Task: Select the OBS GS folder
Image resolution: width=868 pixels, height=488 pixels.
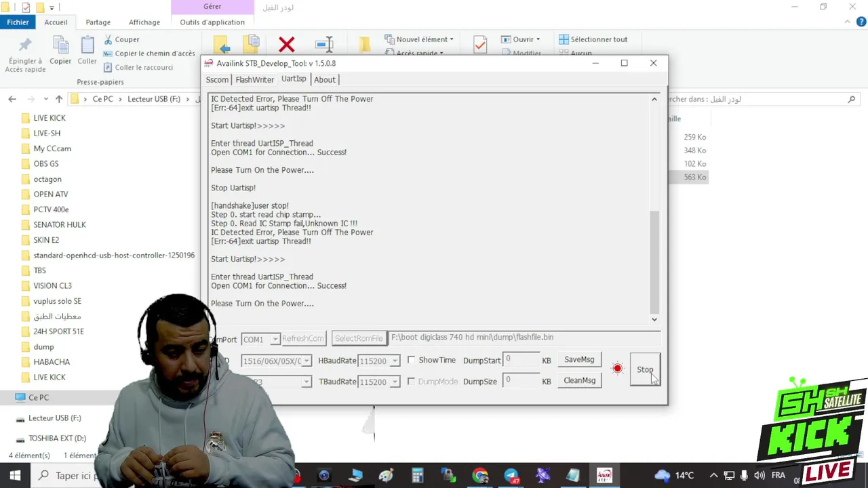Action: coord(46,163)
